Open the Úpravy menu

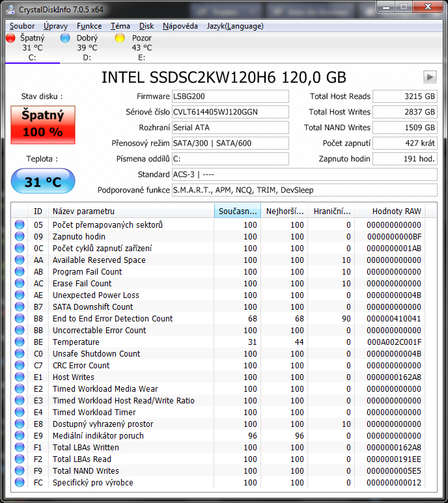click(55, 26)
